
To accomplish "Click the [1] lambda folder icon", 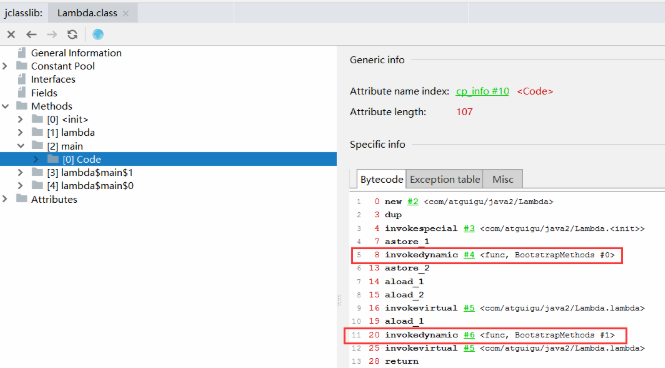I will pos(37,132).
